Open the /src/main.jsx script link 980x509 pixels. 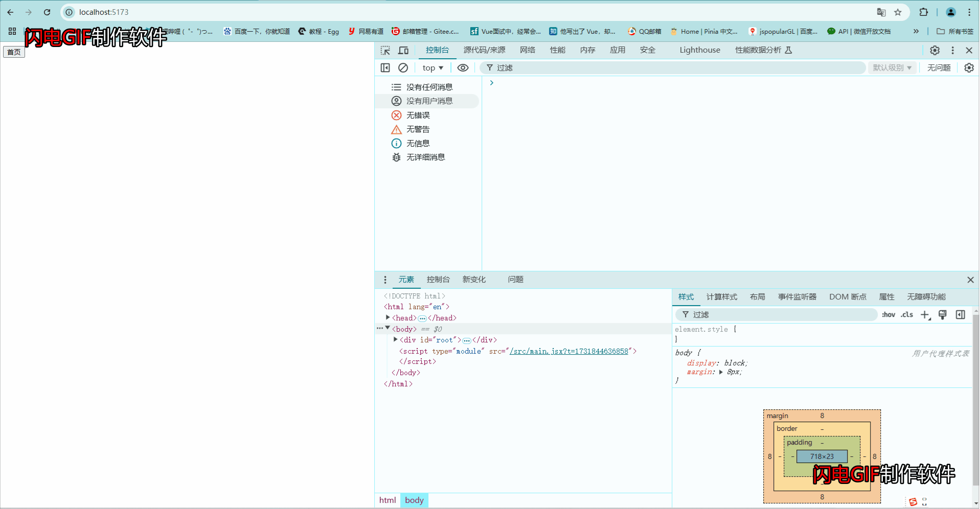(568, 351)
